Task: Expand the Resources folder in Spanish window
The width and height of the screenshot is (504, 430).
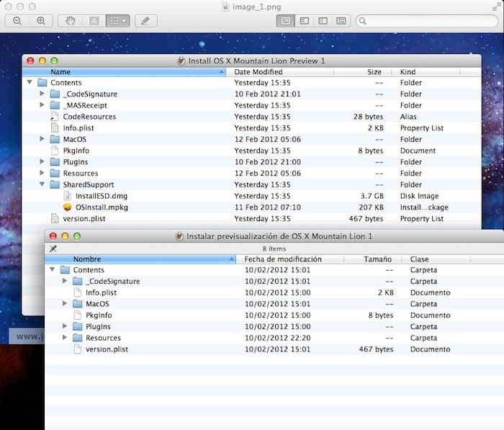Action: pos(66,338)
